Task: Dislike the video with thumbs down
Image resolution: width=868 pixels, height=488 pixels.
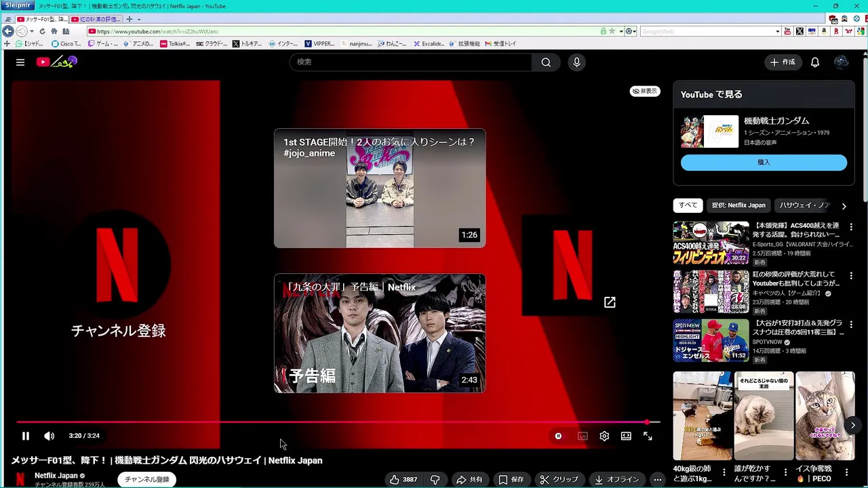Action: 435,479
